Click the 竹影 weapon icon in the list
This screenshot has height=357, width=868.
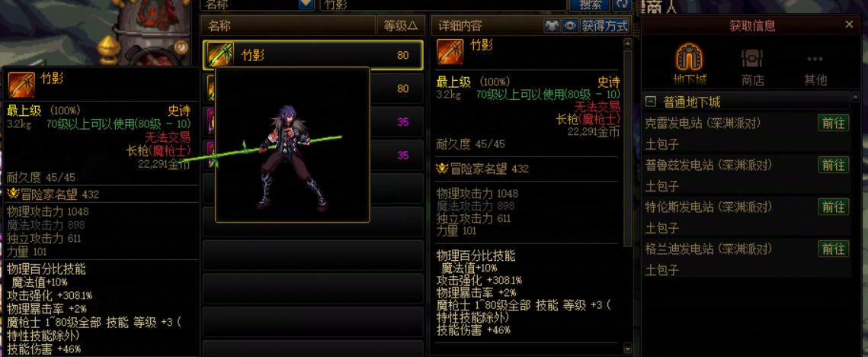[x=221, y=55]
